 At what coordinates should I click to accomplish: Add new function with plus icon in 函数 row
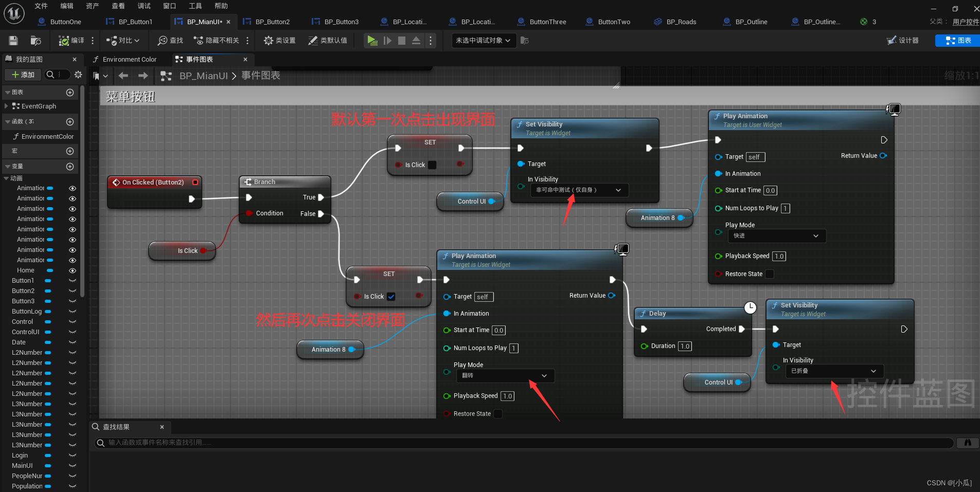click(70, 122)
